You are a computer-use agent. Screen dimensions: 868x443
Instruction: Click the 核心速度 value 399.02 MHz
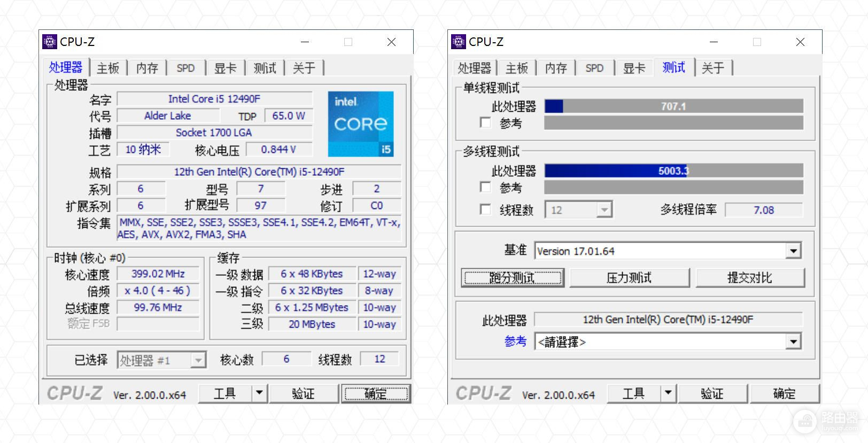158,274
